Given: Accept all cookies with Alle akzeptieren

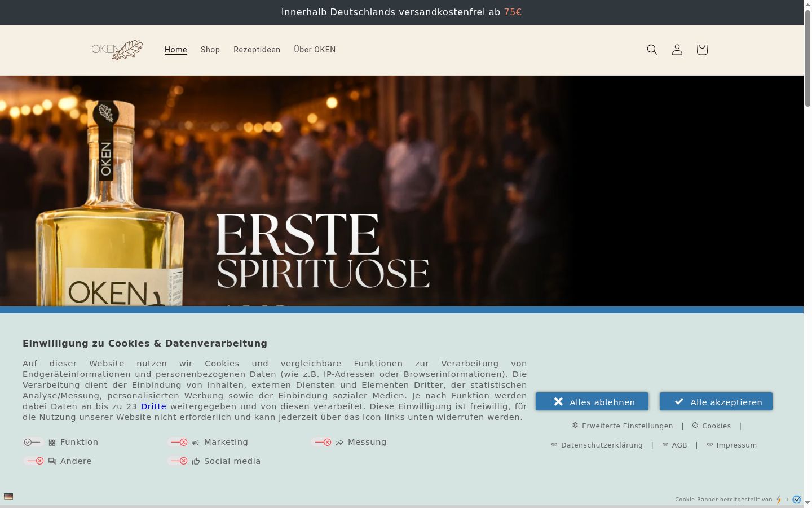Looking at the screenshot, I should [x=716, y=401].
